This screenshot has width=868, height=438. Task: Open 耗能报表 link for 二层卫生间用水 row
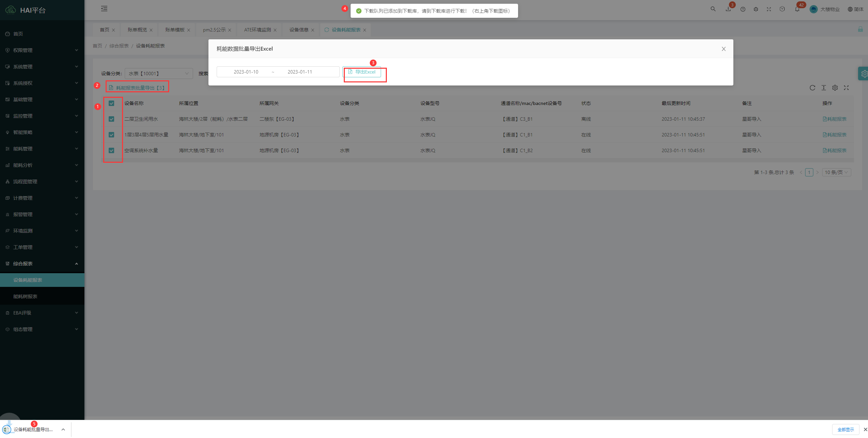click(x=835, y=119)
